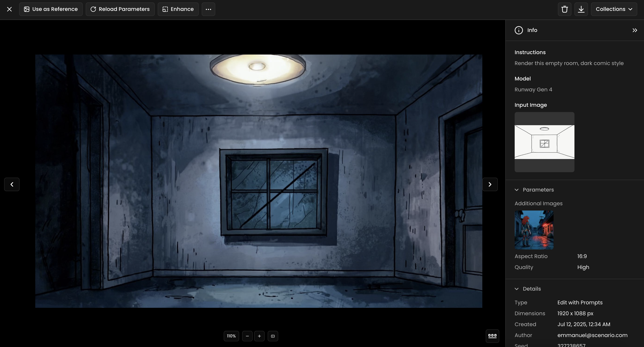Toggle the compare split-view icon
Image resolution: width=644 pixels, height=347 pixels.
[x=273, y=336]
